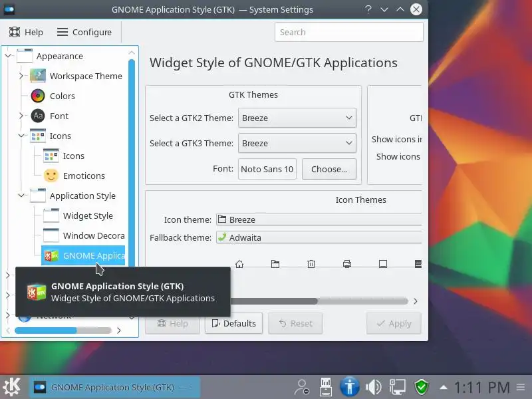Click the sidebar scrollbar right arrow
532x399 pixels.
[x=119, y=331]
